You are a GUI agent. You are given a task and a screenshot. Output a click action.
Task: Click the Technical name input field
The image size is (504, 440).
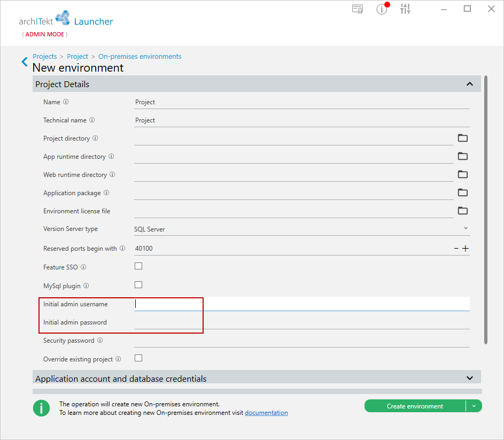[302, 120]
